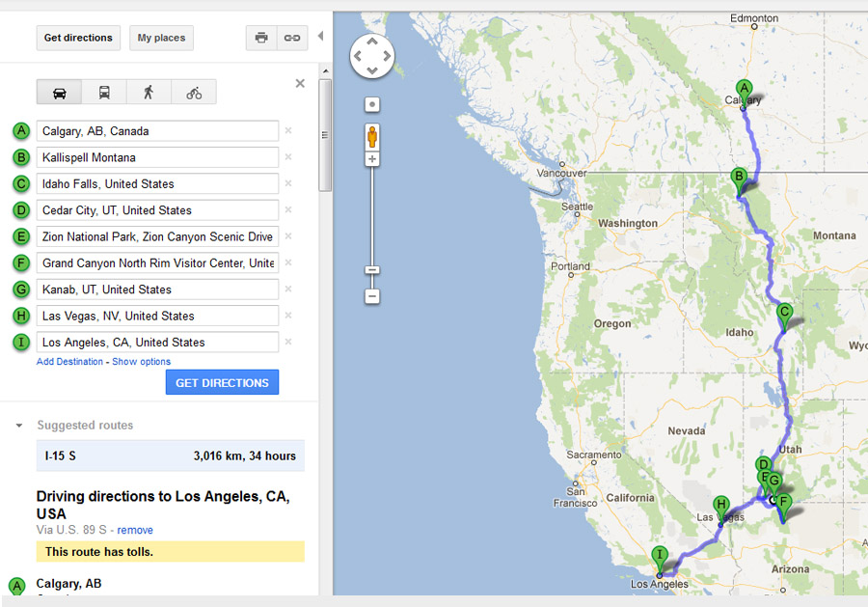This screenshot has width=868, height=607.
Task: Click the map zoom in plus button
Action: [x=372, y=158]
